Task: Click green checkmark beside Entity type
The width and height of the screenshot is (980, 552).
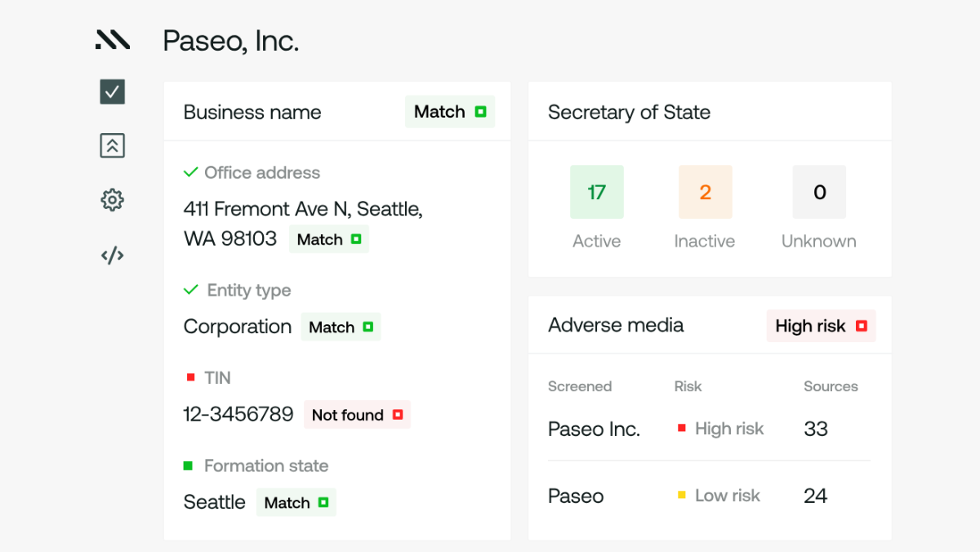Action: [191, 290]
